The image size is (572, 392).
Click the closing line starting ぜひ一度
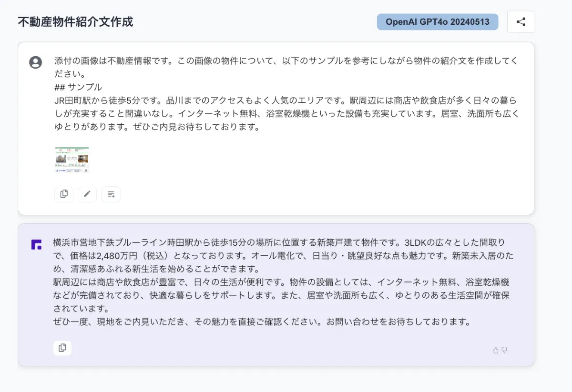(262, 322)
